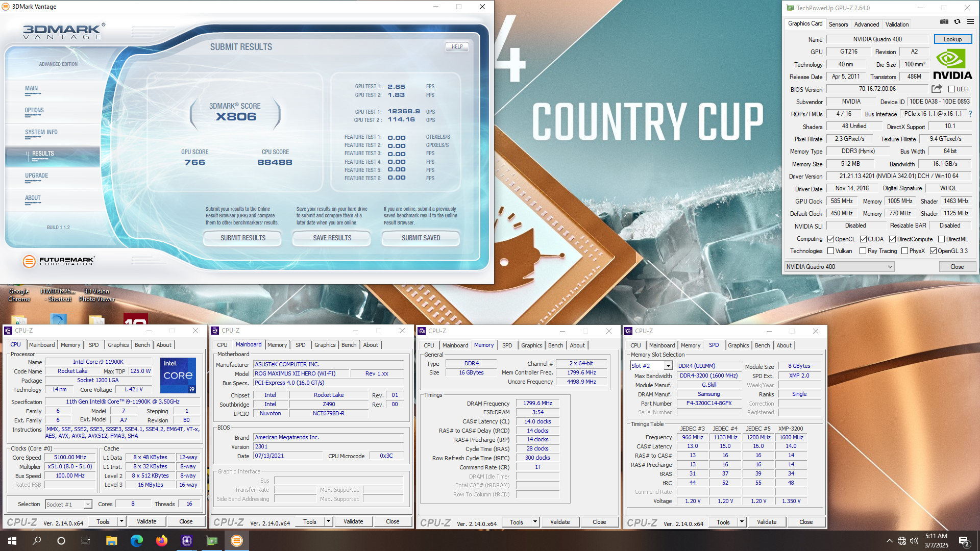Image resolution: width=980 pixels, height=551 pixels.
Task: Toggle the DirectCompute checkbox
Action: [892, 239]
